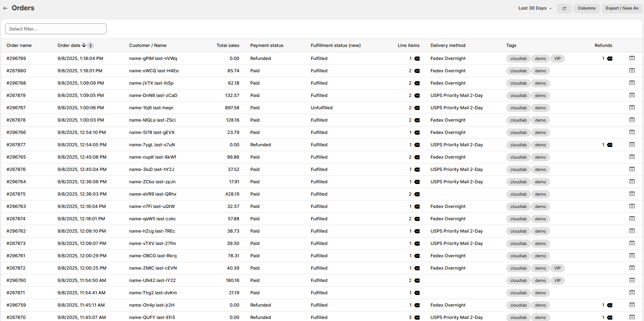Show line items icon for order #267875
Viewport: 644px width, 321px height.
417,194
